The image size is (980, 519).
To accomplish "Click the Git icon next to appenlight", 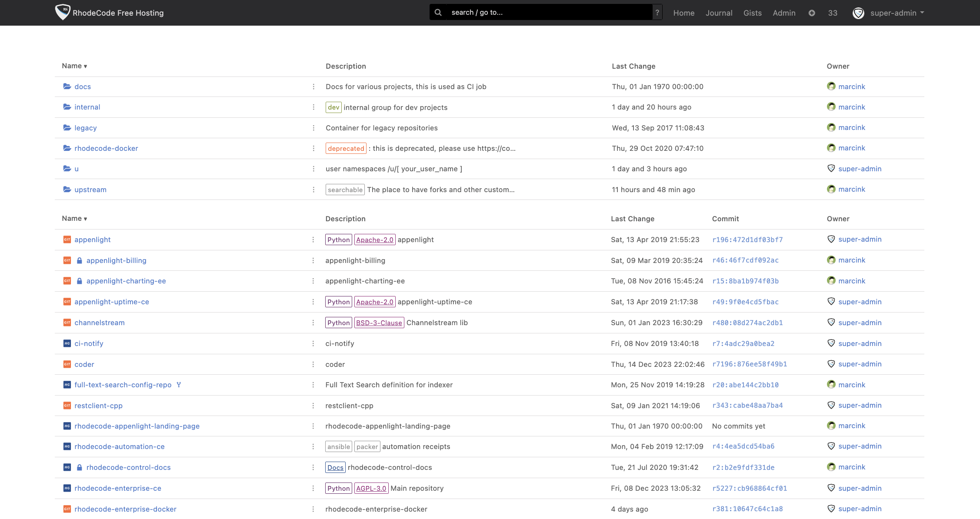I will [x=67, y=240].
